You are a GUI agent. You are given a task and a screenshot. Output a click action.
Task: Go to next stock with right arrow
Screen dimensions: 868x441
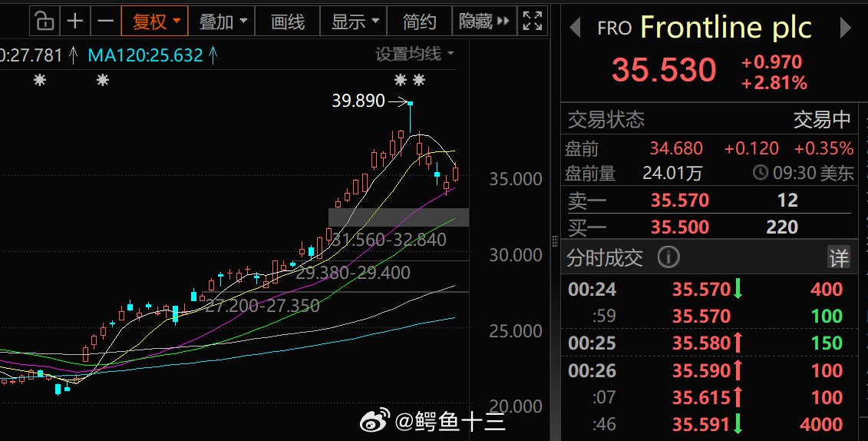click(845, 28)
